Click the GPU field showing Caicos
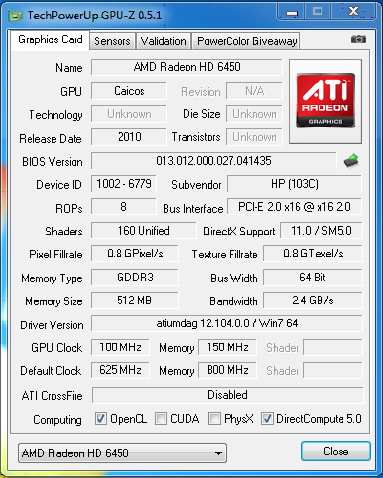 click(x=129, y=91)
